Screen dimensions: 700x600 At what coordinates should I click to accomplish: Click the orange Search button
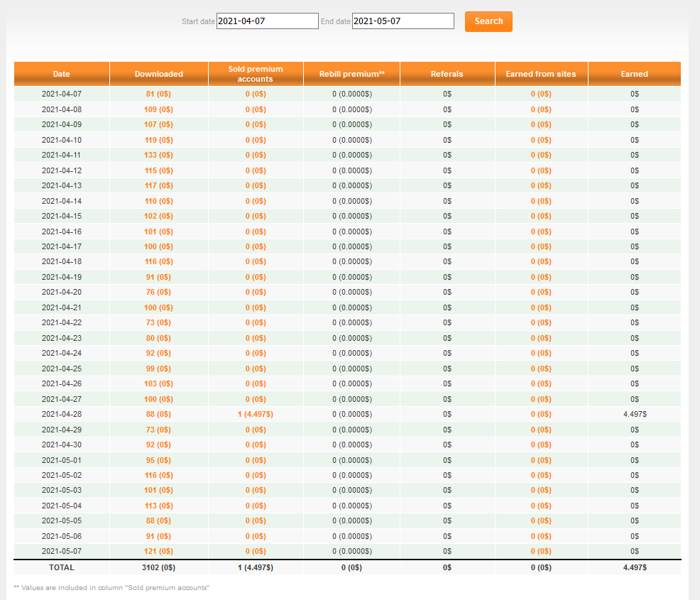pyautogui.click(x=488, y=21)
